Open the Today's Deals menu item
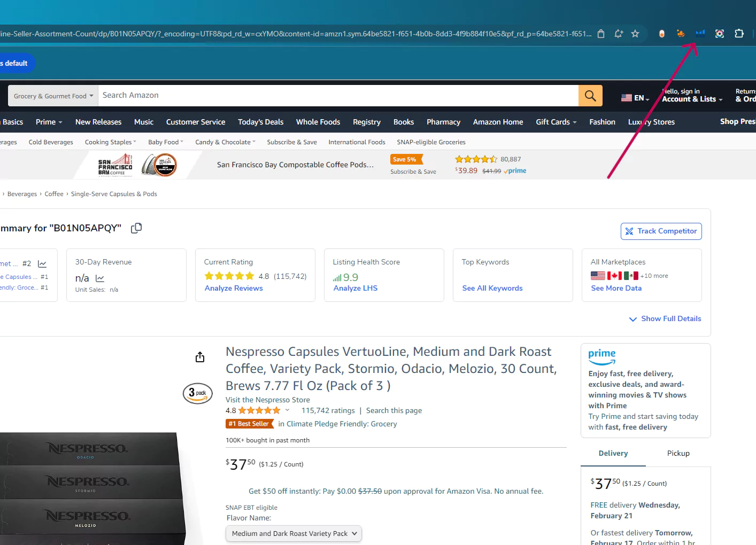The height and width of the screenshot is (545, 756). 260,122
